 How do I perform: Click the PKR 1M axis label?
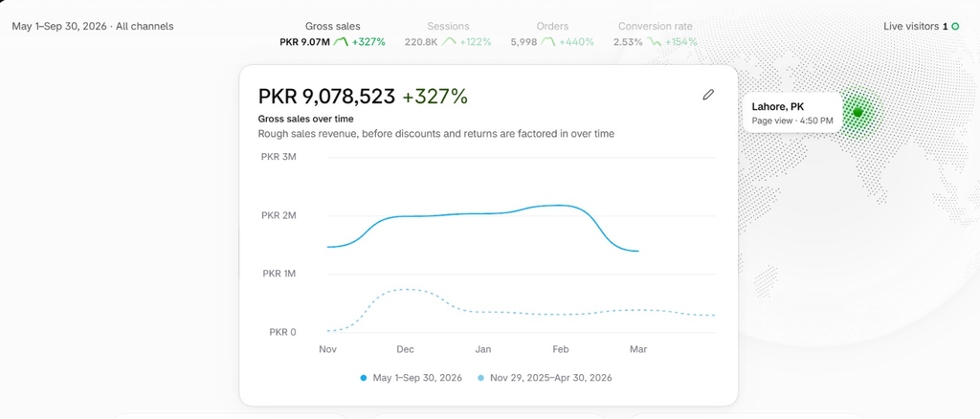point(278,274)
